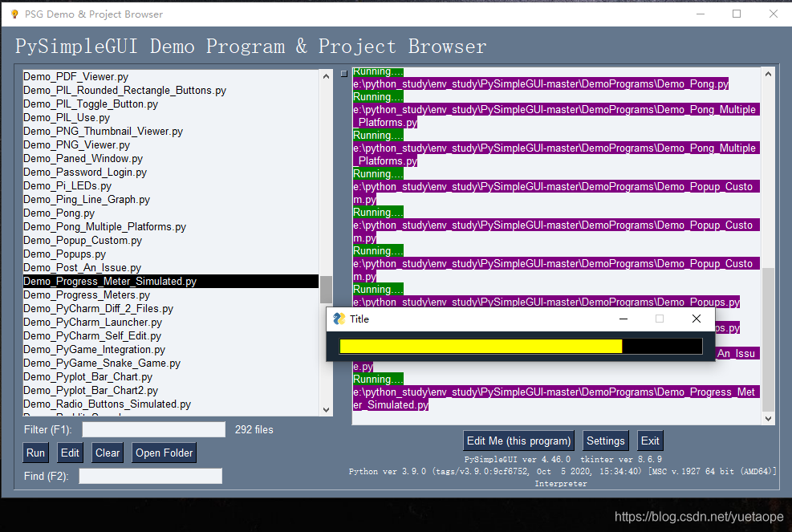The width and height of the screenshot is (792, 532).
Task: Click the output pane scroll-down arrow
Action: click(768, 418)
